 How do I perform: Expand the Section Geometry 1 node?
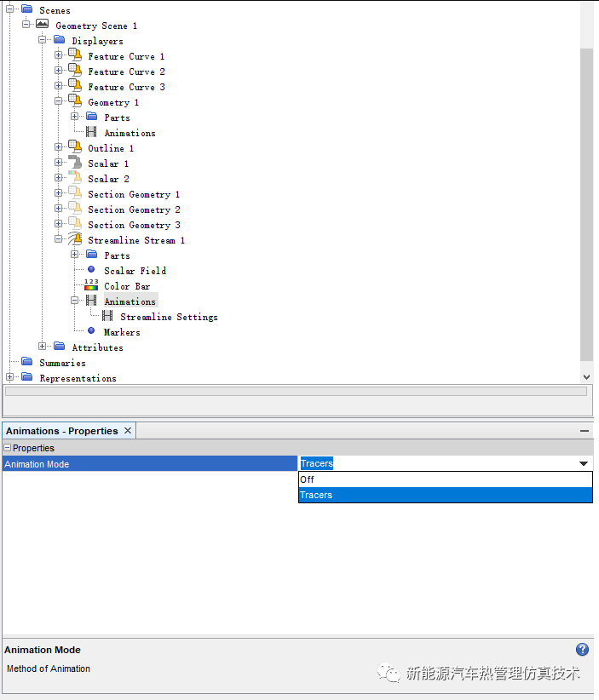click(x=59, y=192)
